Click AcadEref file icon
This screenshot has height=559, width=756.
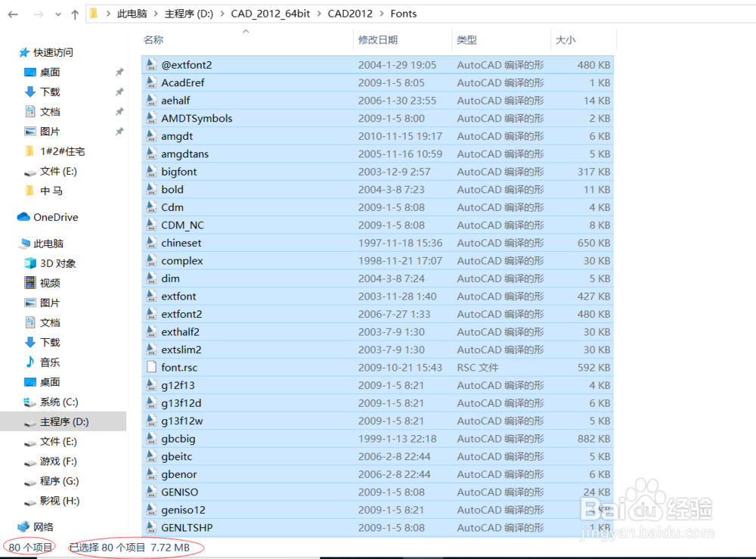coord(151,82)
